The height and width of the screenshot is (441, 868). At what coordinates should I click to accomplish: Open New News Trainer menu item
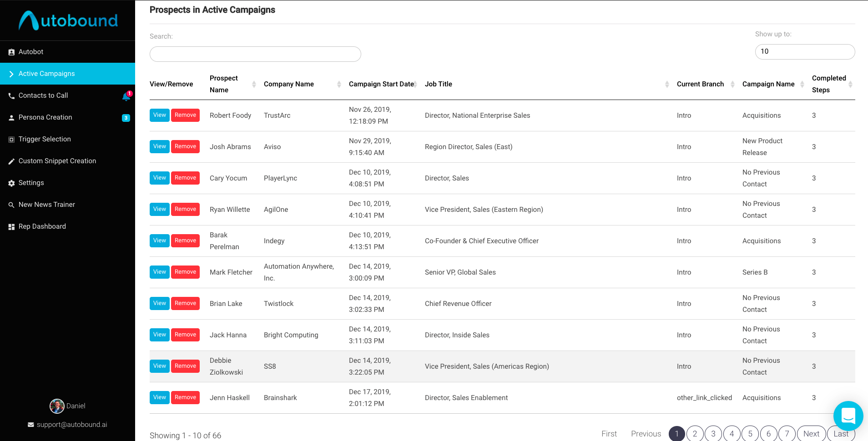tap(46, 205)
